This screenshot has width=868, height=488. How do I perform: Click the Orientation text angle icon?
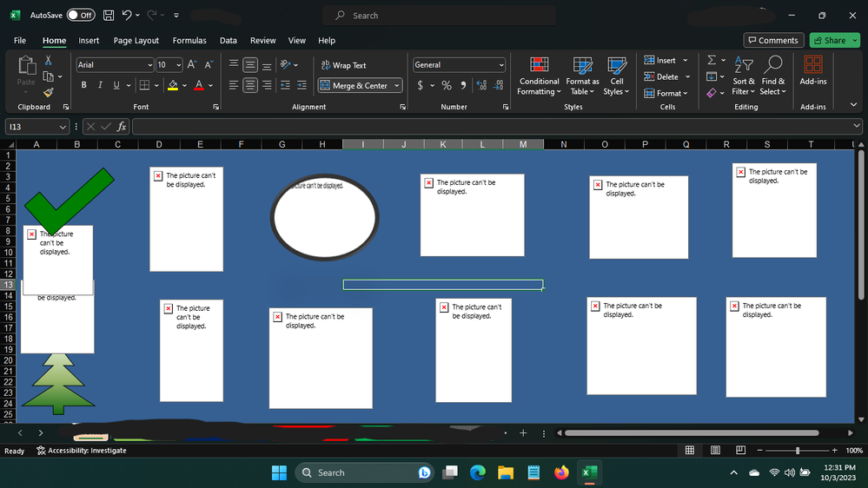286,65
